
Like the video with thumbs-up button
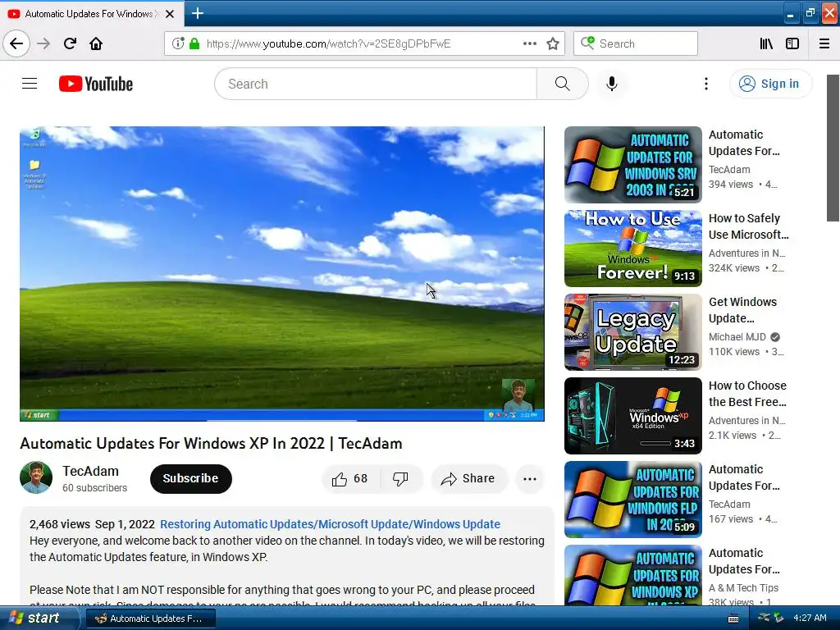click(350, 478)
